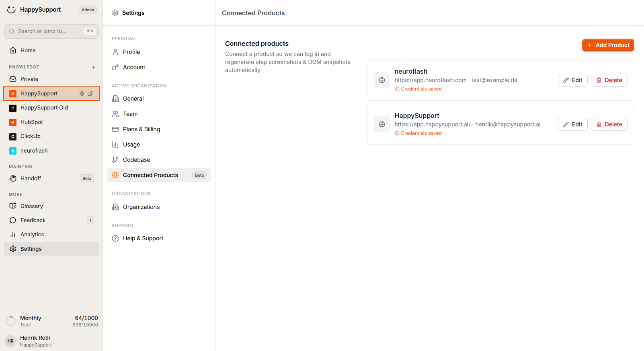The image size is (644, 351).
Task: Click the Monthly usage progress ring
Action: (10, 321)
